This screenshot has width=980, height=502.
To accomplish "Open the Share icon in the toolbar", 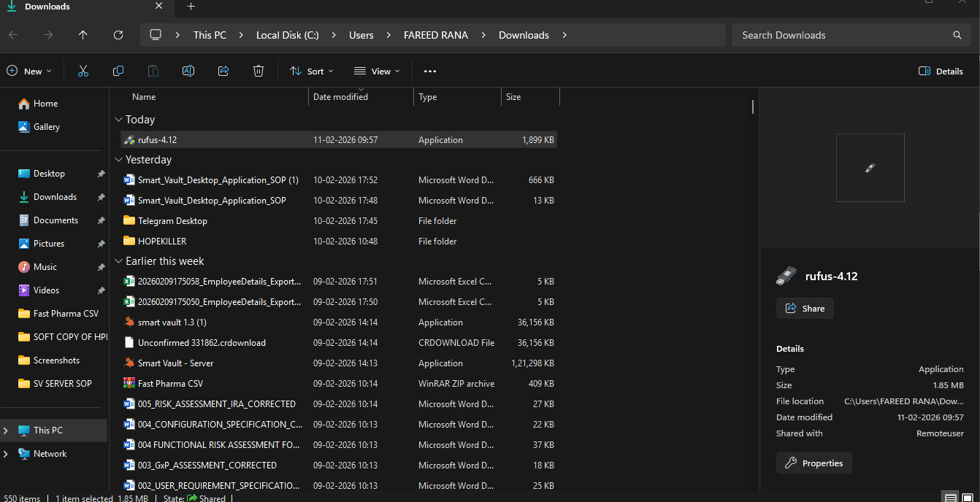I will pyautogui.click(x=223, y=71).
